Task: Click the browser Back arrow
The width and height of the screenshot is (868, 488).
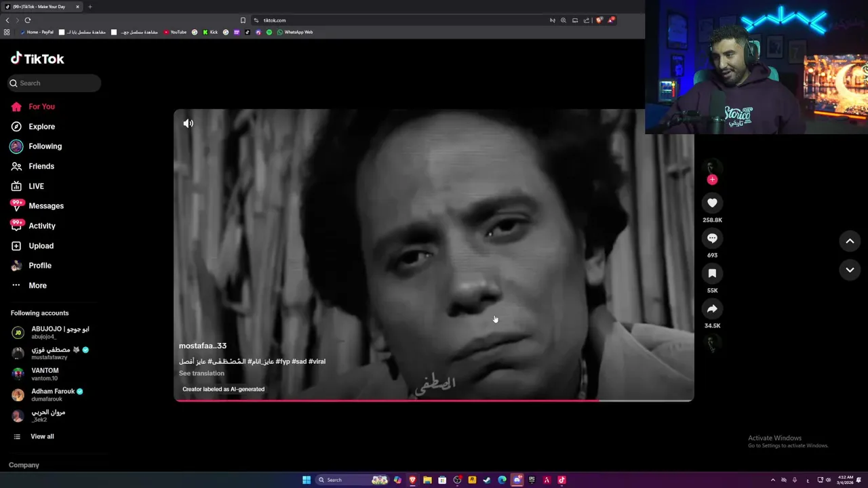Action: [7, 20]
